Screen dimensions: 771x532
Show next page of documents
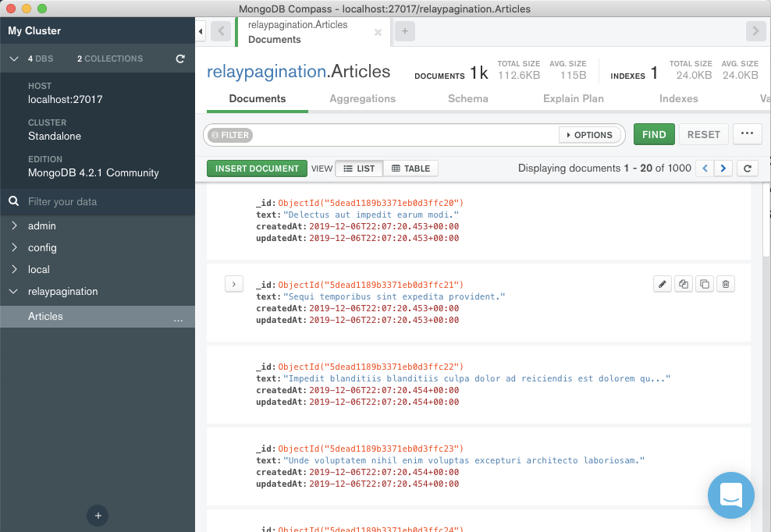tap(723, 168)
